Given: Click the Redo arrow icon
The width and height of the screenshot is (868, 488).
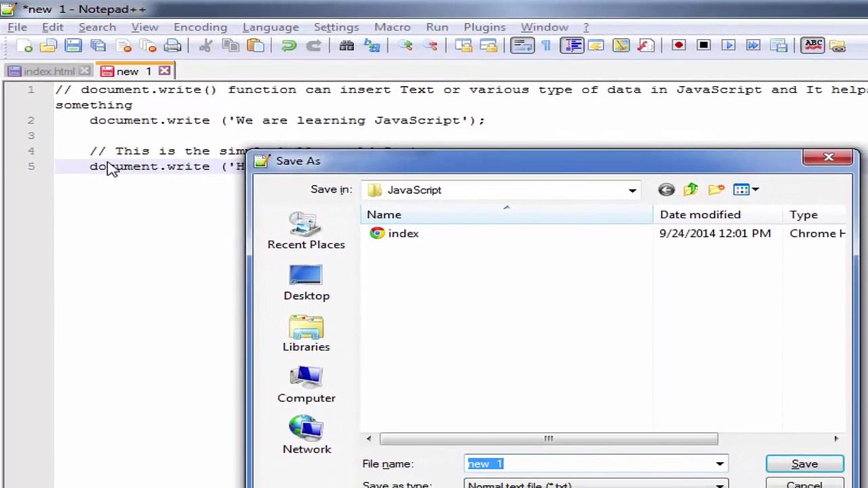Looking at the screenshot, I should (313, 45).
